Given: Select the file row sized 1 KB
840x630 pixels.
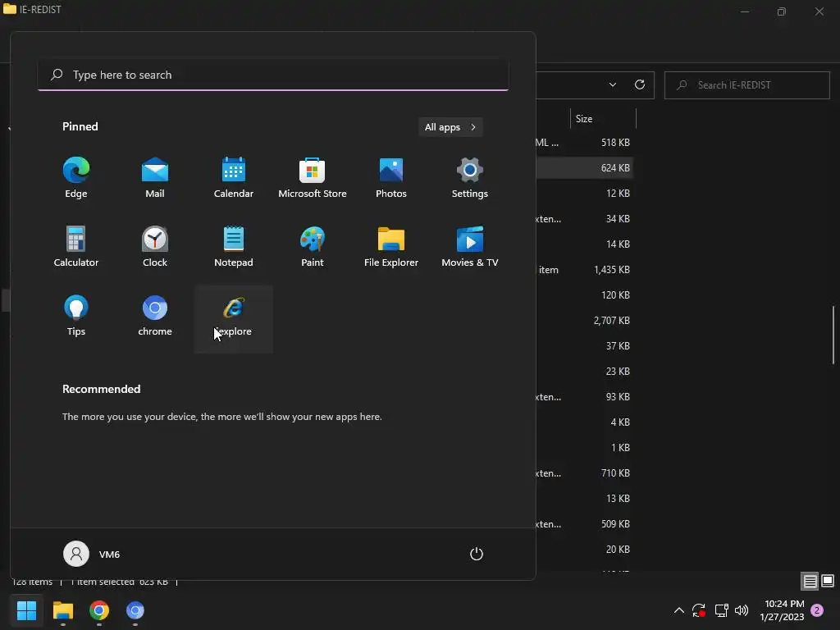Looking at the screenshot, I should pos(584,448).
